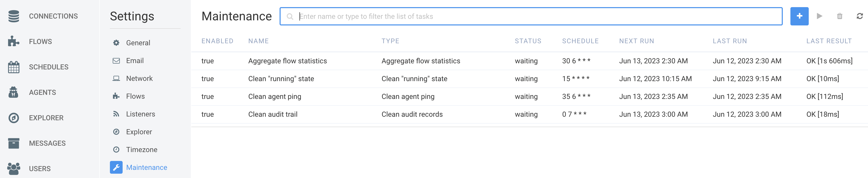Sort by the NEXT RUN column header

(x=636, y=41)
